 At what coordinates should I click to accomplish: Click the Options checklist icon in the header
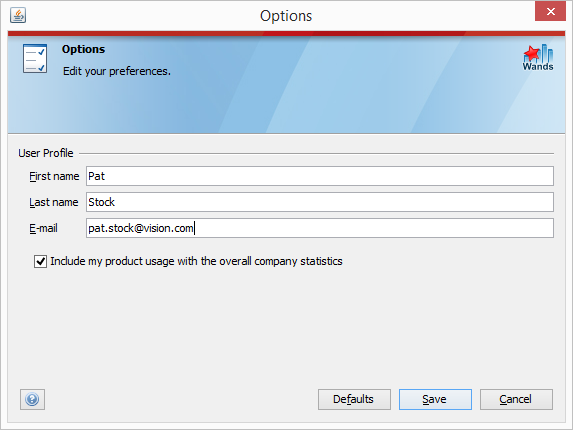click(35, 58)
